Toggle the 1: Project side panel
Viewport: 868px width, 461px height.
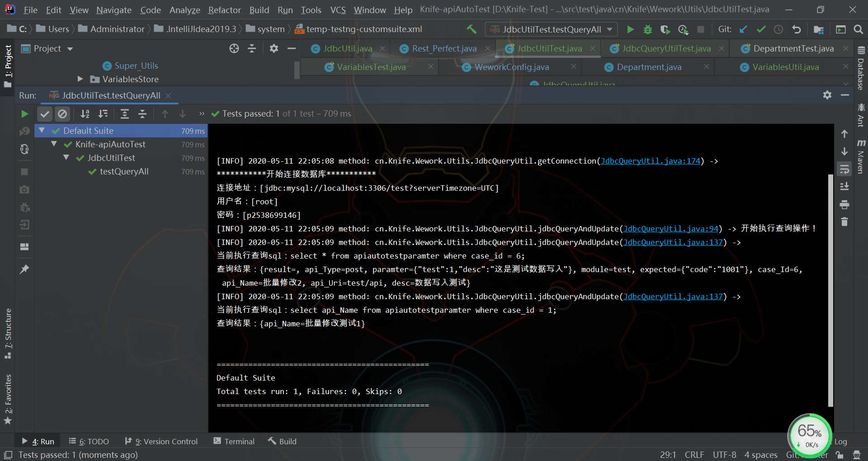pos(8,66)
